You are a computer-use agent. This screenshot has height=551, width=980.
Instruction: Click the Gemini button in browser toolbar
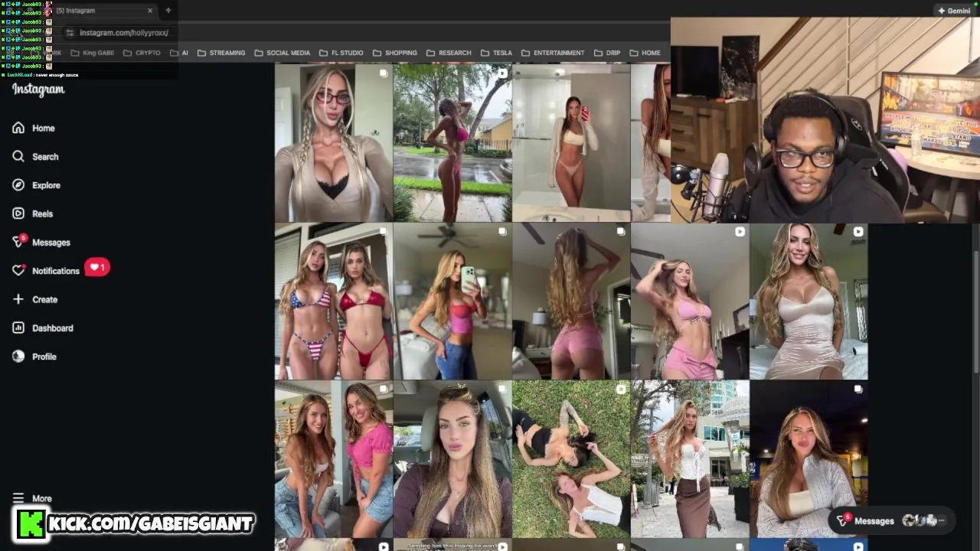coord(954,11)
